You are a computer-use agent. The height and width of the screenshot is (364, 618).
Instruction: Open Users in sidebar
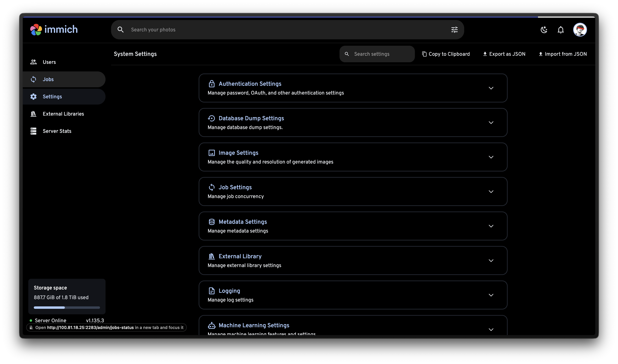tap(49, 62)
